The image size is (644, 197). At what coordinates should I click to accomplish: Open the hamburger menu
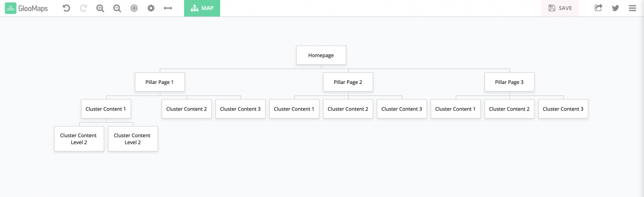tap(632, 8)
